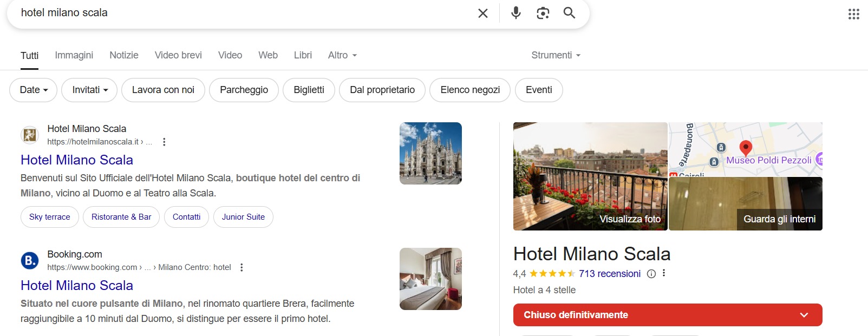Open the Sky terrace sitelink
This screenshot has width=868, height=336.
pos(50,217)
